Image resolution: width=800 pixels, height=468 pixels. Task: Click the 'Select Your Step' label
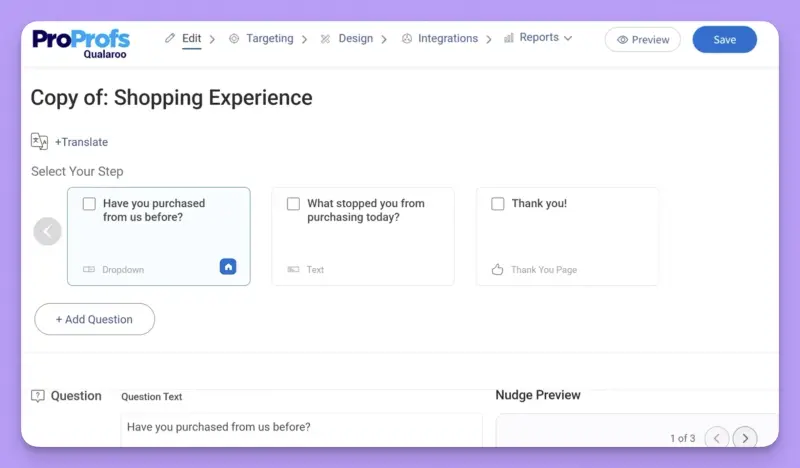(x=77, y=171)
